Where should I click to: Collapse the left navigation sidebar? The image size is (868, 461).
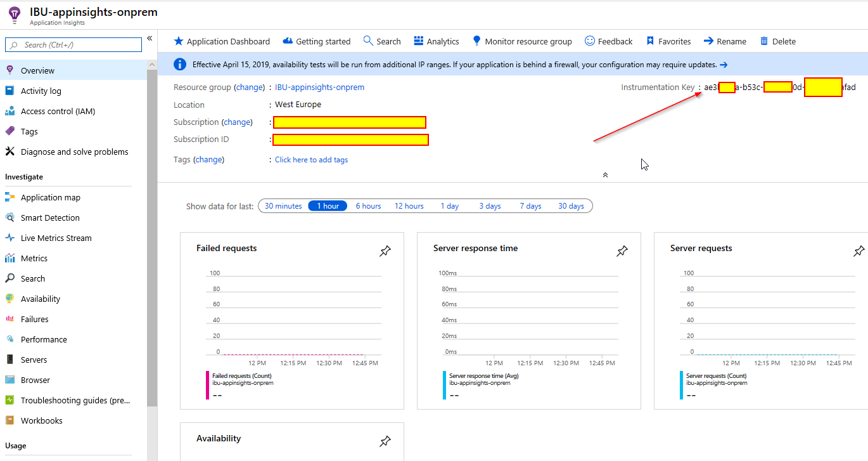[149, 37]
